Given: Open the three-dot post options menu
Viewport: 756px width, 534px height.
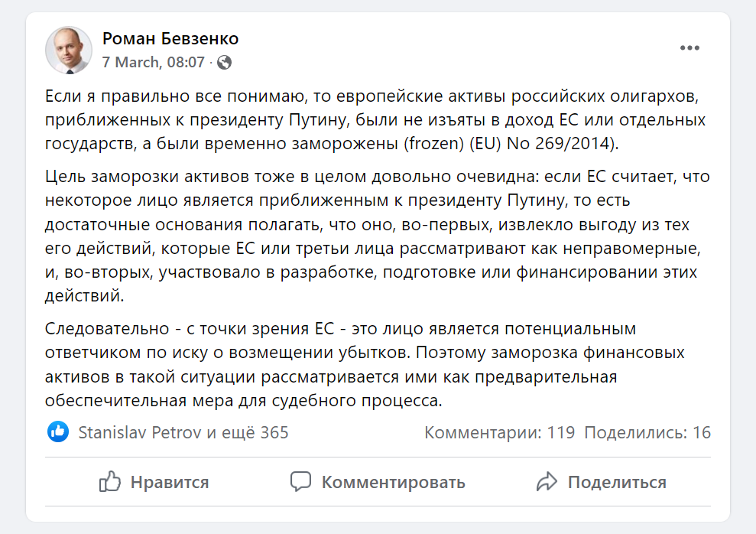Looking at the screenshot, I should click(689, 48).
